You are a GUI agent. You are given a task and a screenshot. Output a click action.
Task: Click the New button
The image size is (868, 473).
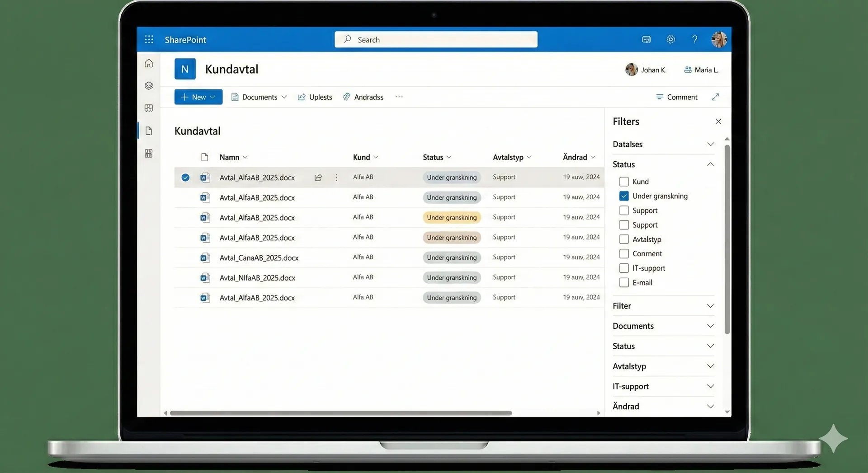click(x=198, y=97)
